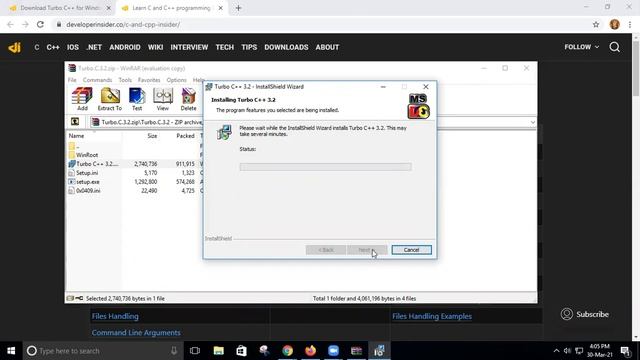
Task: Open Chrome profile avatar
Action: (615, 24)
